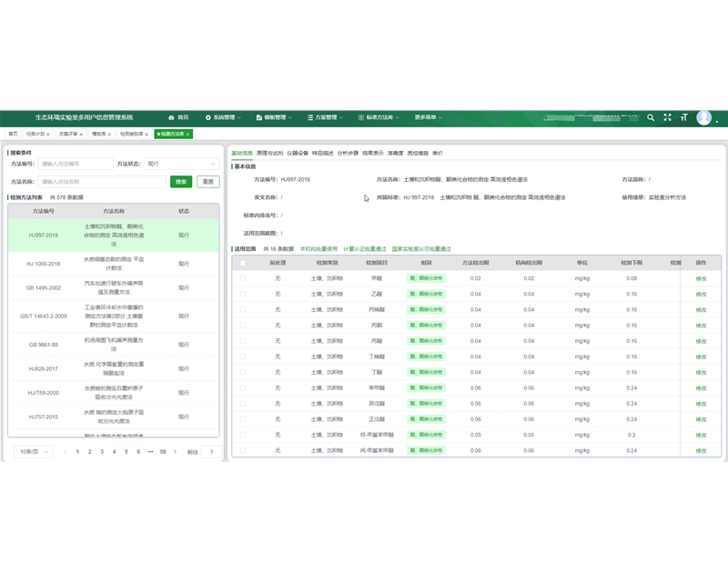Screen dimensions: 728x573
Task: Check the checkbox for the 甲醛 row
Action: (x=243, y=278)
